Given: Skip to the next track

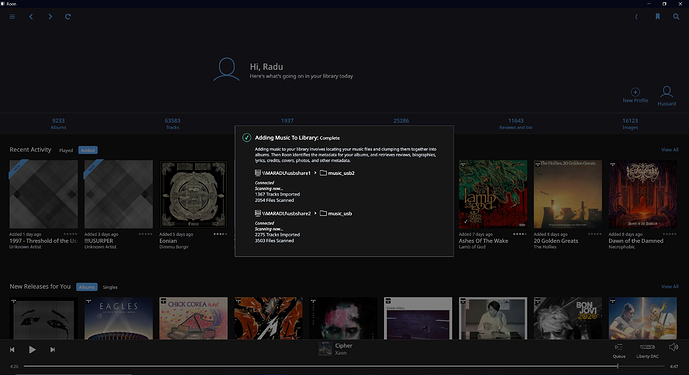Looking at the screenshot, I should [x=52, y=350].
